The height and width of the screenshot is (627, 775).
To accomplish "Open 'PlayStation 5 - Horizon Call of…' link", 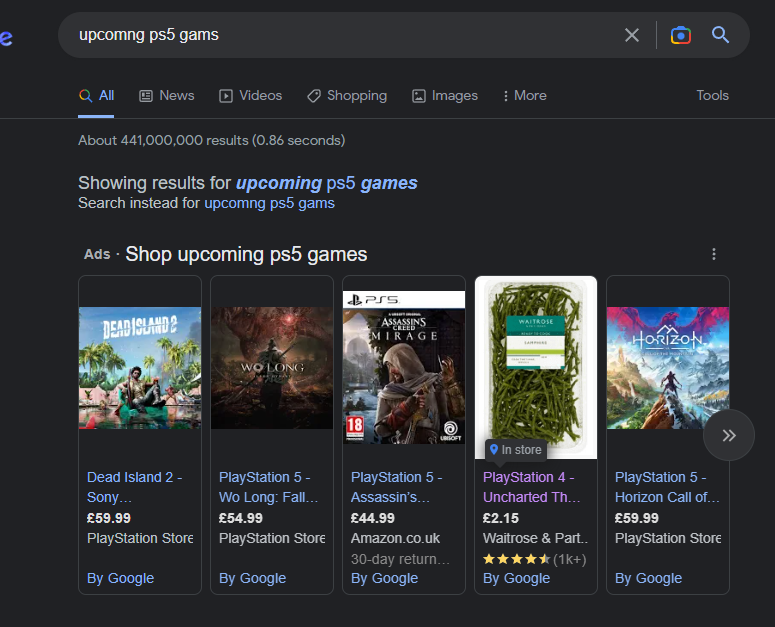I will 667,487.
